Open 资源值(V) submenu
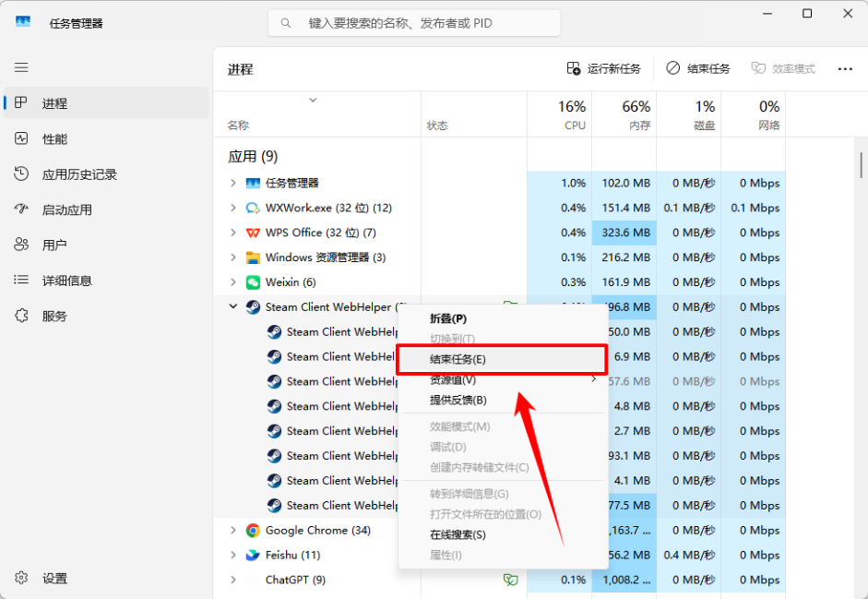This screenshot has height=599, width=868. 503,379
